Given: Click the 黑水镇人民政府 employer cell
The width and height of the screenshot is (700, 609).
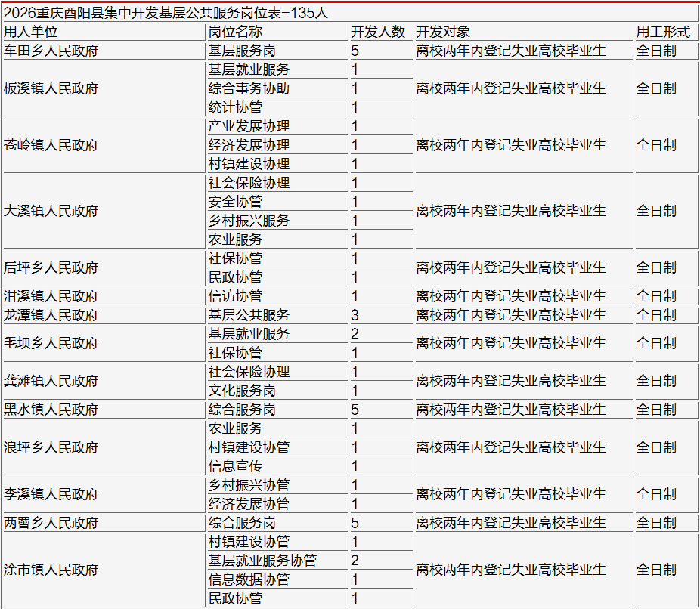Looking at the screenshot, I should coord(104,409).
